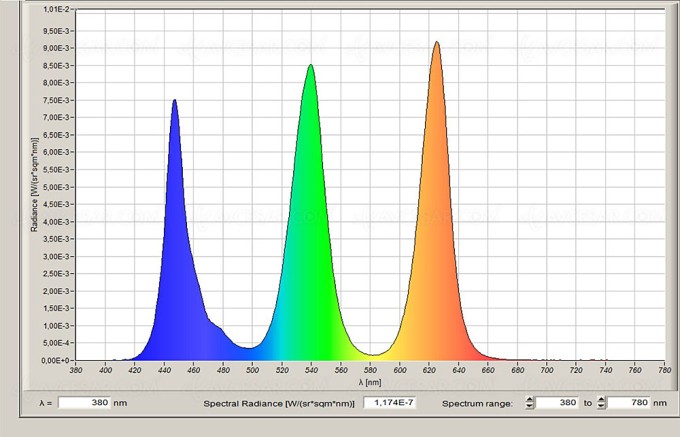The image size is (680, 437).
Task: Click the '500' x-axis tick label
Action: pyautogui.click(x=252, y=370)
